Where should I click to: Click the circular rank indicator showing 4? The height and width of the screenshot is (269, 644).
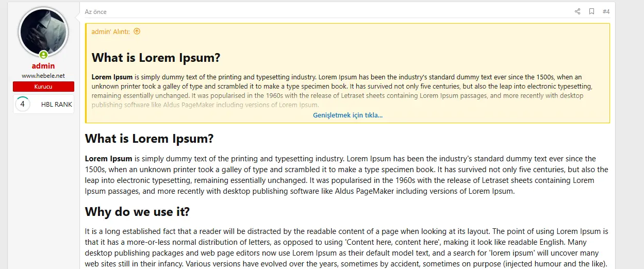click(22, 104)
